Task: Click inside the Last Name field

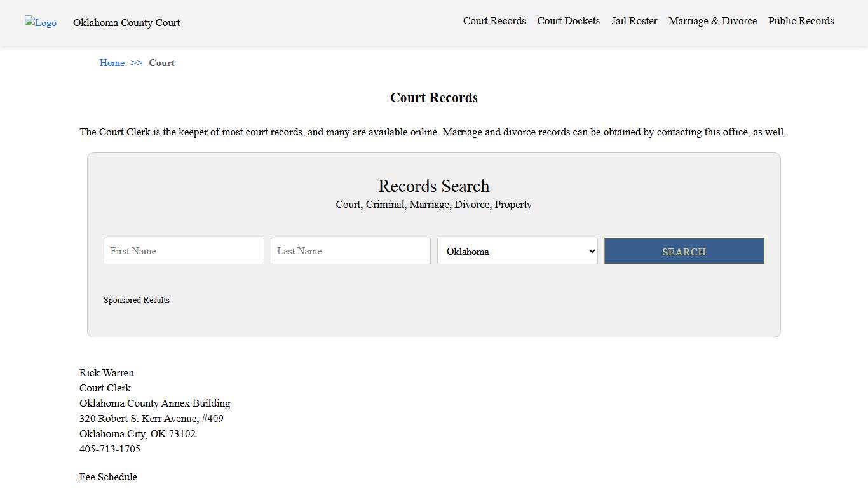Action: click(350, 251)
